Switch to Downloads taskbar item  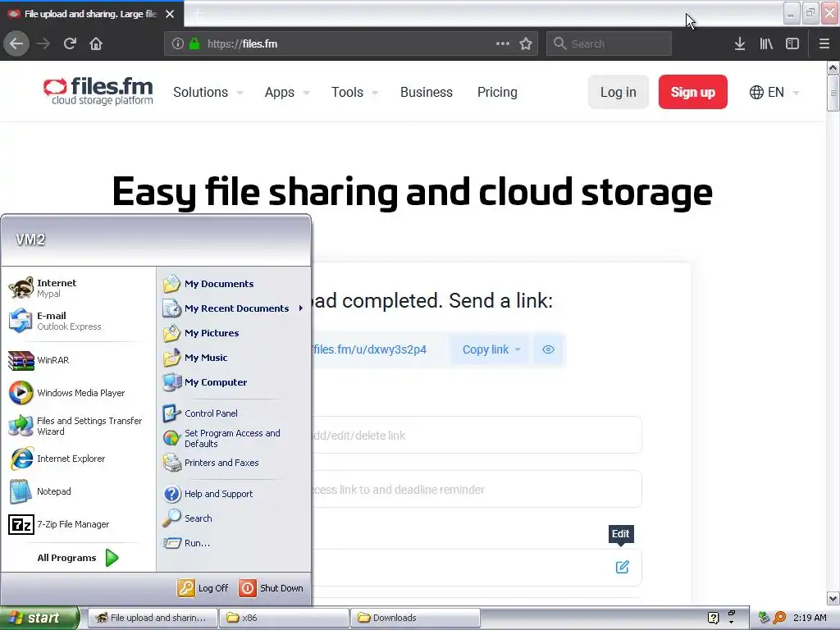415,618
